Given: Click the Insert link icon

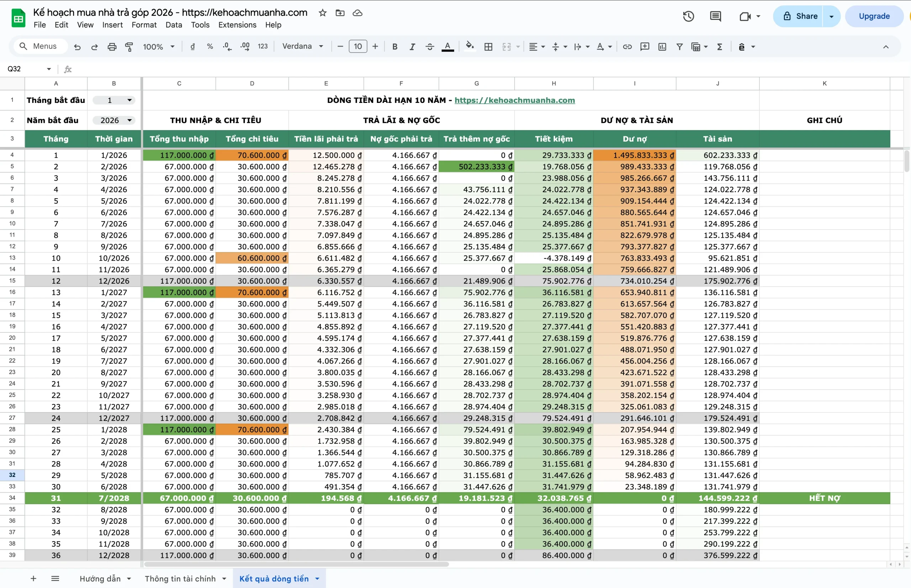Looking at the screenshot, I should click(627, 47).
